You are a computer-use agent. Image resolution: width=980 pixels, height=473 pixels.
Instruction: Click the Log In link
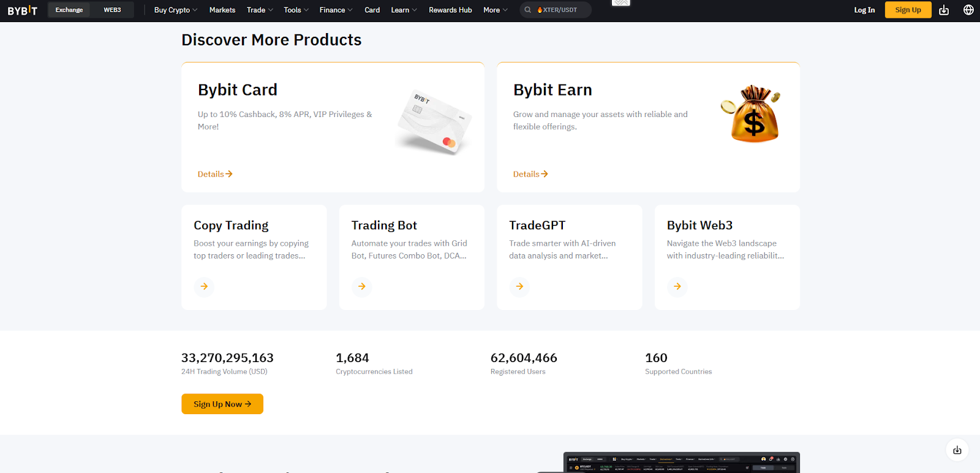(864, 10)
